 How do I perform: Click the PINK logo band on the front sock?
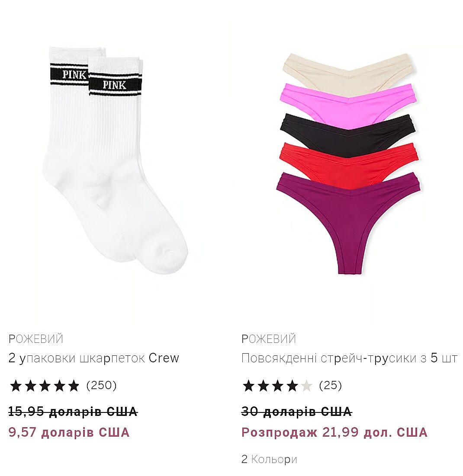point(115,85)
